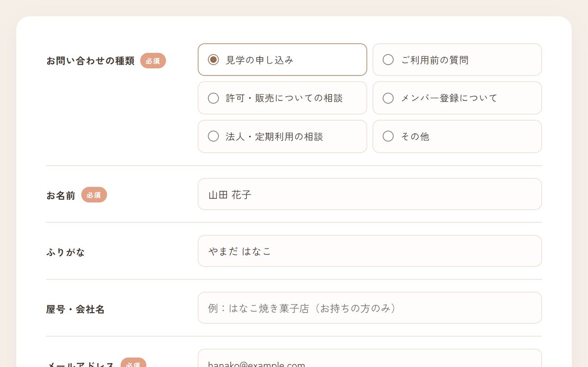The image size is (588, 367).
Task: Select the 見学の申し込み radio option
Action: (282, 60)
